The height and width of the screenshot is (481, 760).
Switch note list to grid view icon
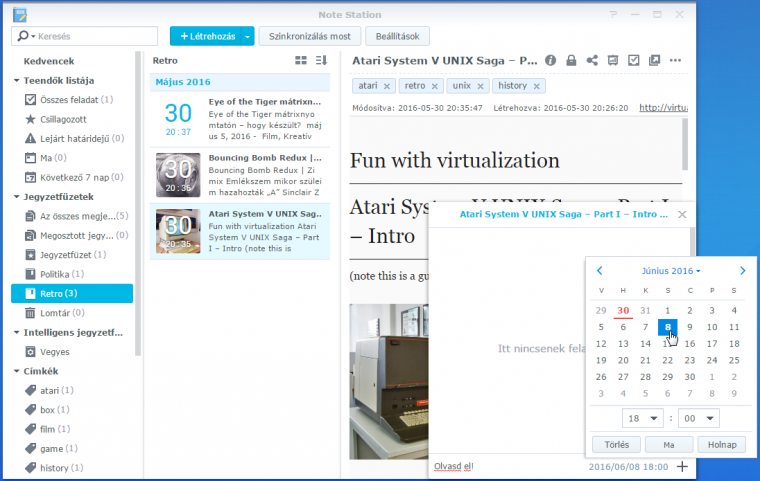click(x=301, y=60)
